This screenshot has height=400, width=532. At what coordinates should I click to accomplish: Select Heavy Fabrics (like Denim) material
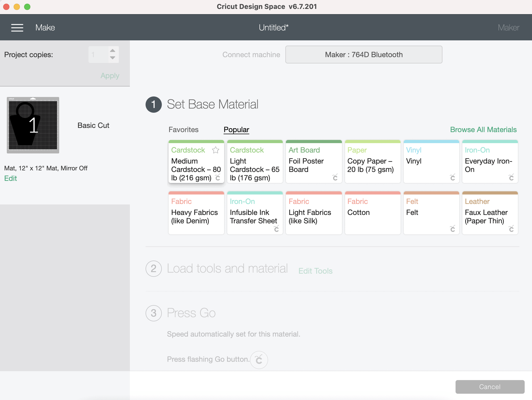pos(196,213)
